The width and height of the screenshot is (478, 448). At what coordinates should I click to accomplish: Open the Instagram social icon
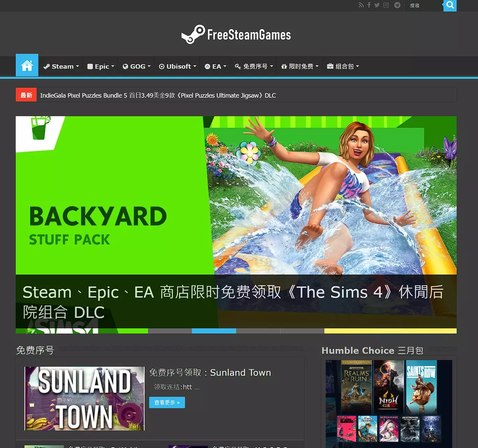[x=386, y=5]
